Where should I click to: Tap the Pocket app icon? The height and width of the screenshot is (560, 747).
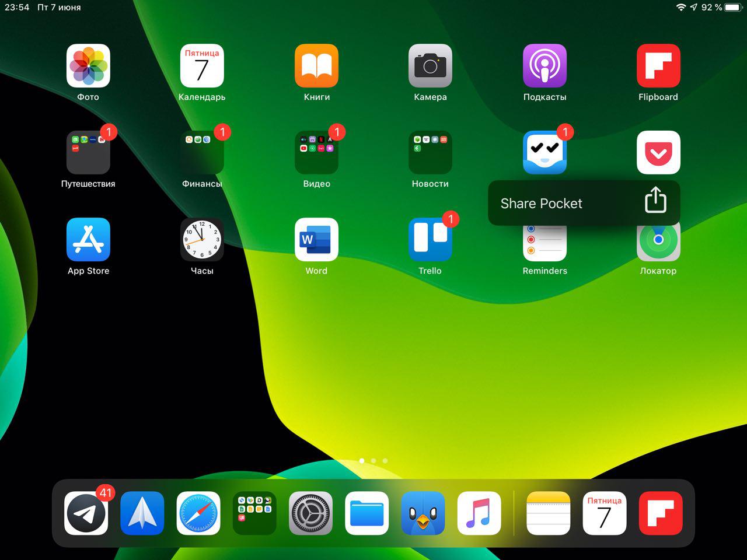point(658,152)
